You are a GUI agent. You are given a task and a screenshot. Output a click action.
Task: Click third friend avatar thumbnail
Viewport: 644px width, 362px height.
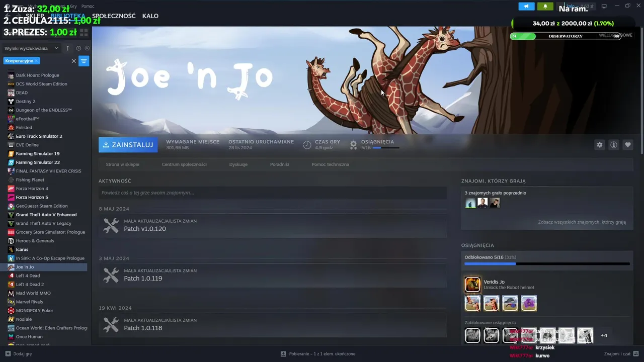point(495,203)
